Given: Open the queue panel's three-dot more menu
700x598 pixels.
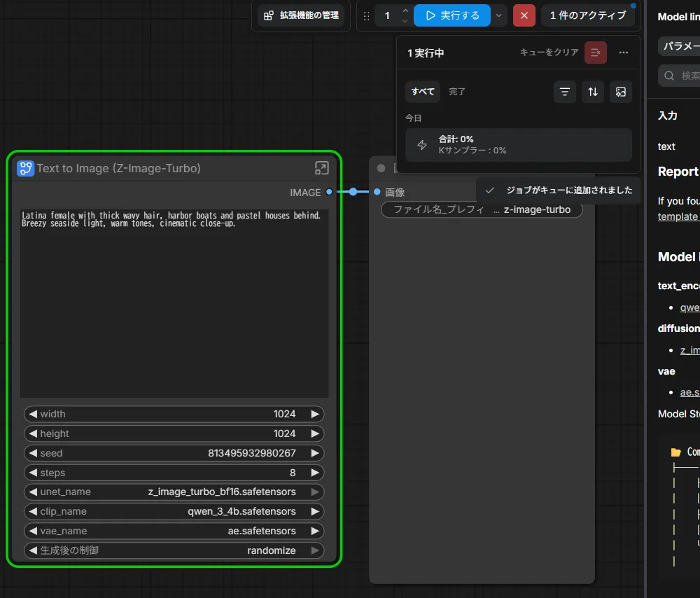Looking at the screenshot, I should point(624,53).
